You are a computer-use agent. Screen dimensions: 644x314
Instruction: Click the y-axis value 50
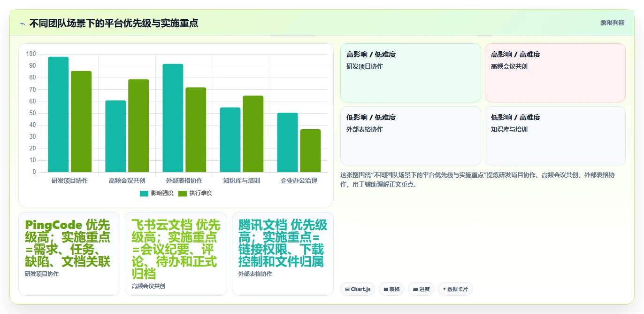pos(32,113)
